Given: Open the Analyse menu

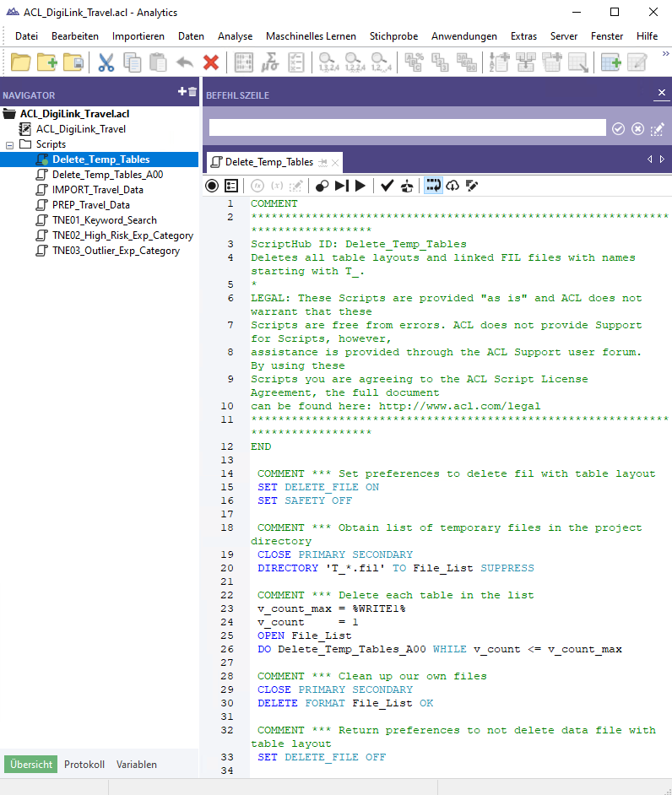Looking at the screenshot, I should point(235,36).
